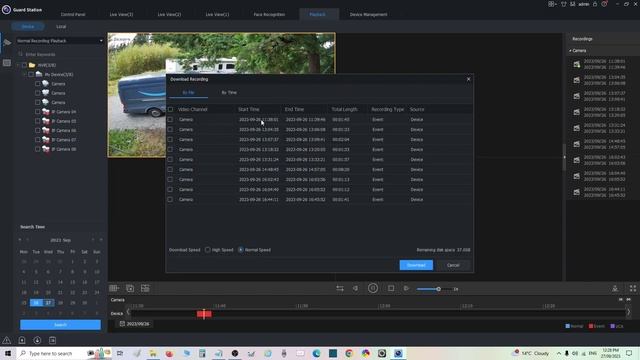
Task: Click the blue Search button
Action: tap(60, 325)
